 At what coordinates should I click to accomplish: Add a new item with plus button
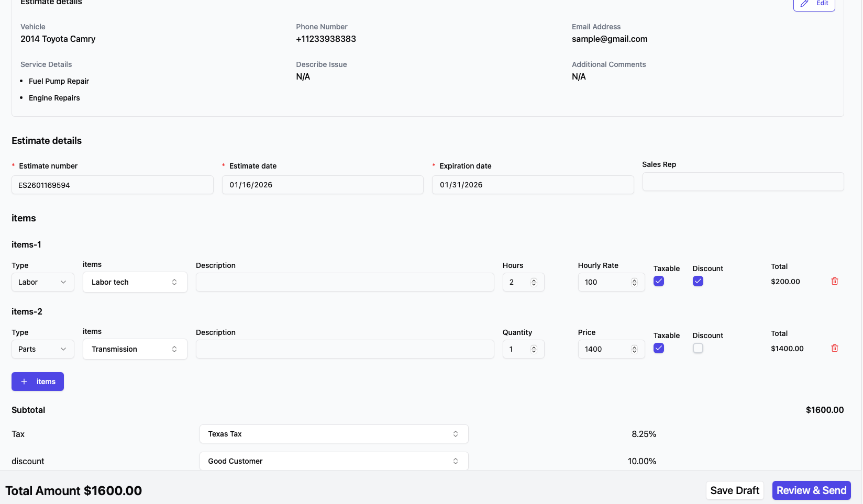point(38,382)
